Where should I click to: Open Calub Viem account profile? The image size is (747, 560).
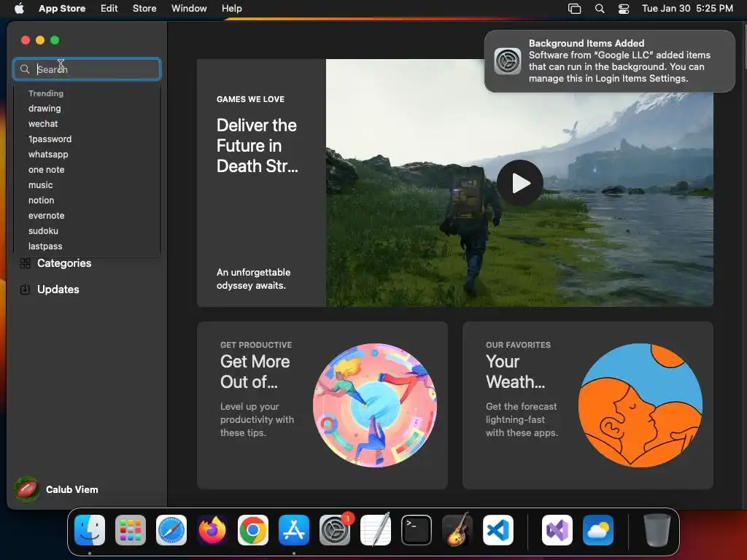click(x=72, y=489)
